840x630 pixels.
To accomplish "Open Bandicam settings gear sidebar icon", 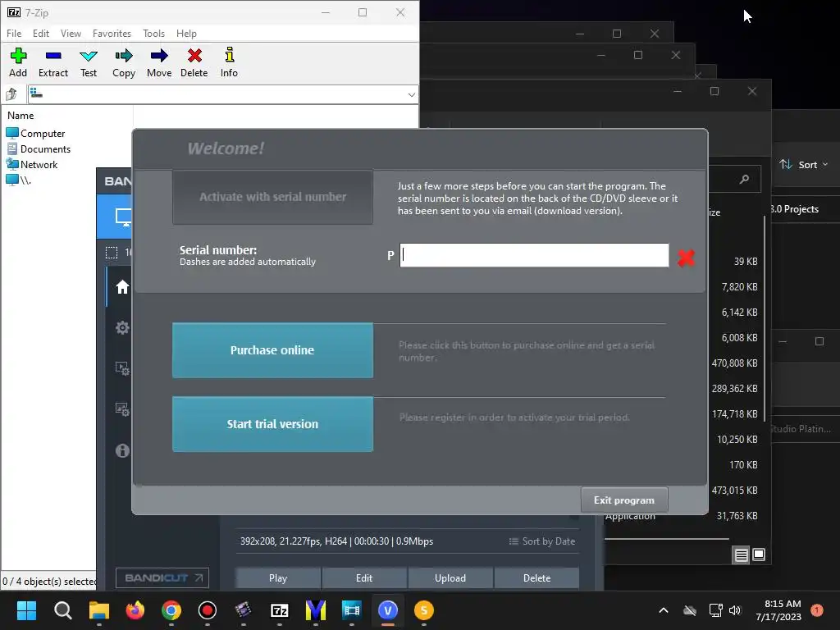I will [122, 327].
